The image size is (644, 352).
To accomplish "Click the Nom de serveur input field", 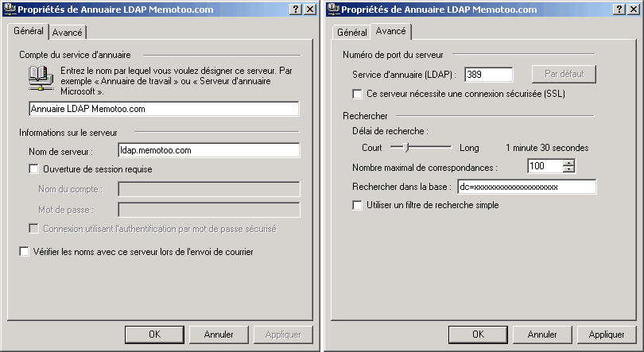I will [x=208, y=150].
